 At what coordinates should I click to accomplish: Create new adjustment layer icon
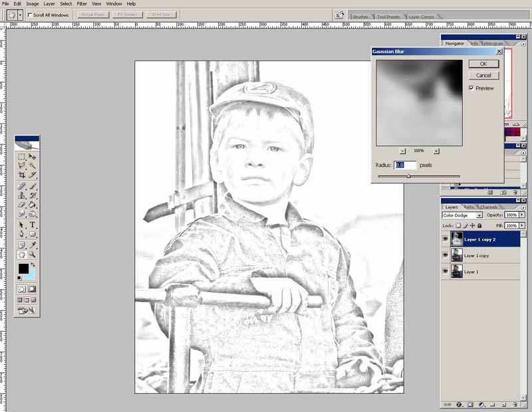pyautogui.click(x=481, y=405)
